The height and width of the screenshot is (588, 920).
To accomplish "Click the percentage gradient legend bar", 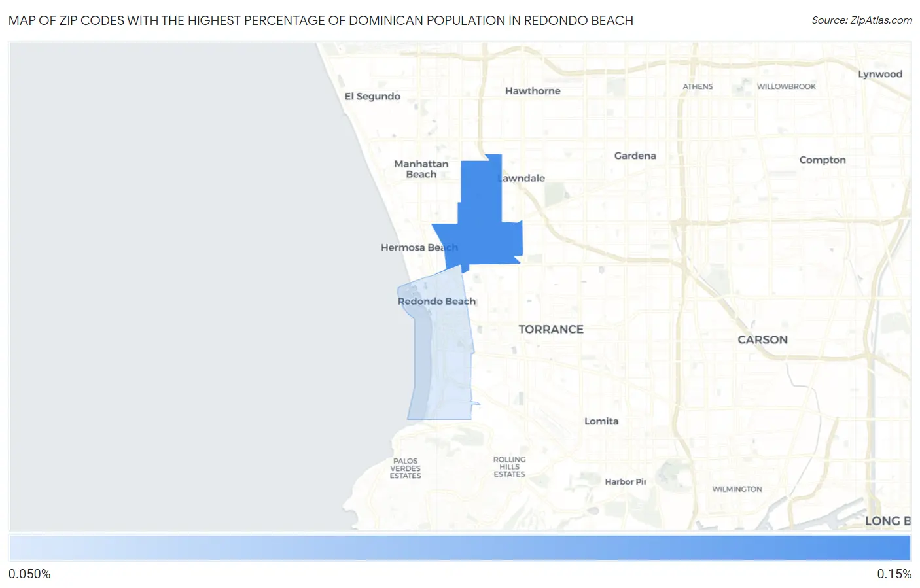I will click(x=460, y=548).
